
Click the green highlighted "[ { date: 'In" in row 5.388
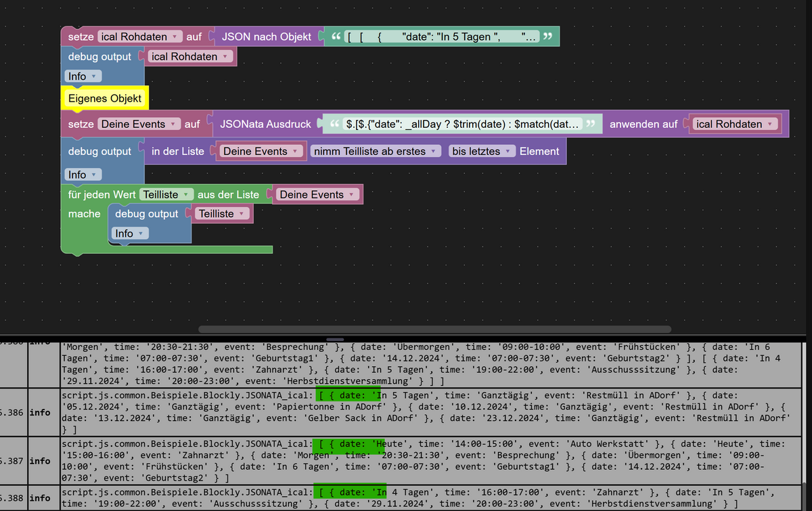coord(351,492)
